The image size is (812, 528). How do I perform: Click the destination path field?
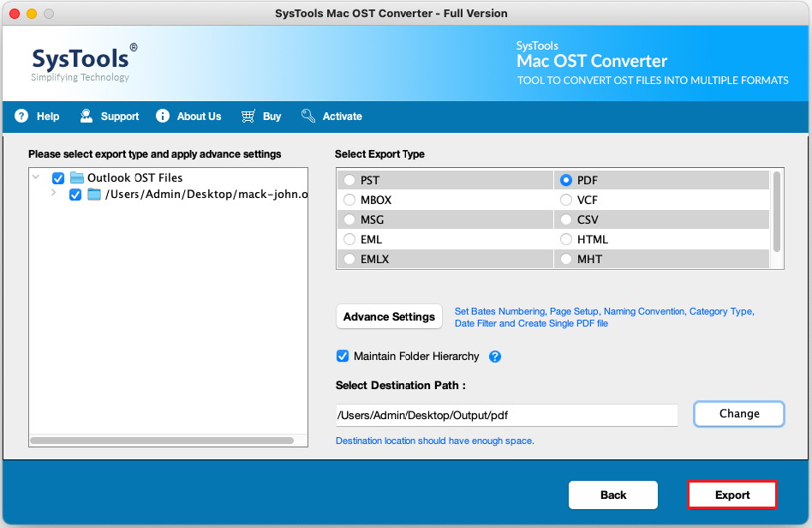coord(506,416)
